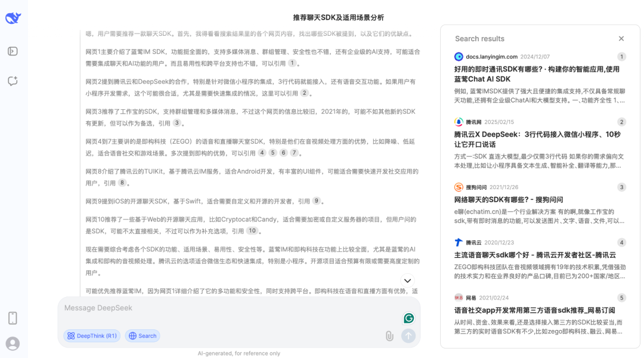Open citation 2 after the 腾讯云 paragraph
This screenshot has height=358, width=644.
click(304, 93)
